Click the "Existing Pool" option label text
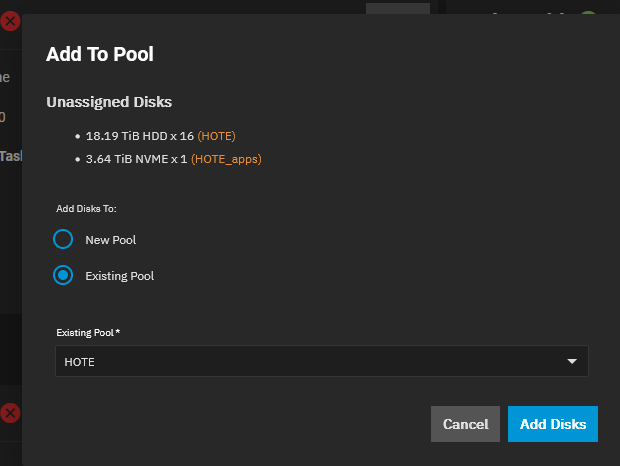 (119, 275)
